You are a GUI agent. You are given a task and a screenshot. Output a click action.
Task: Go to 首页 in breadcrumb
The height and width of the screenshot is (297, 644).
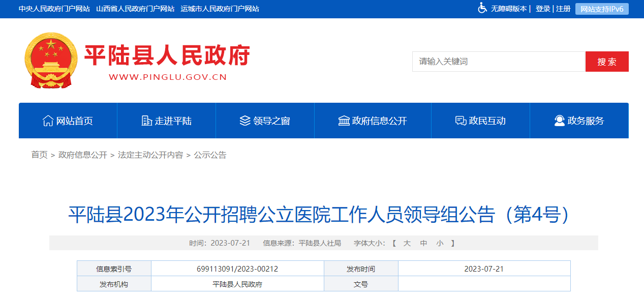(39, 155)
